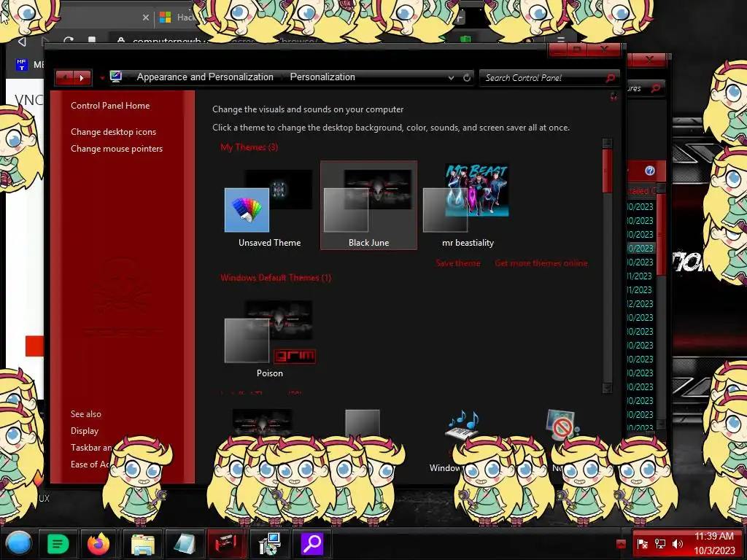
Task: Click the Windows Start orb
Action: pos(18,543)
